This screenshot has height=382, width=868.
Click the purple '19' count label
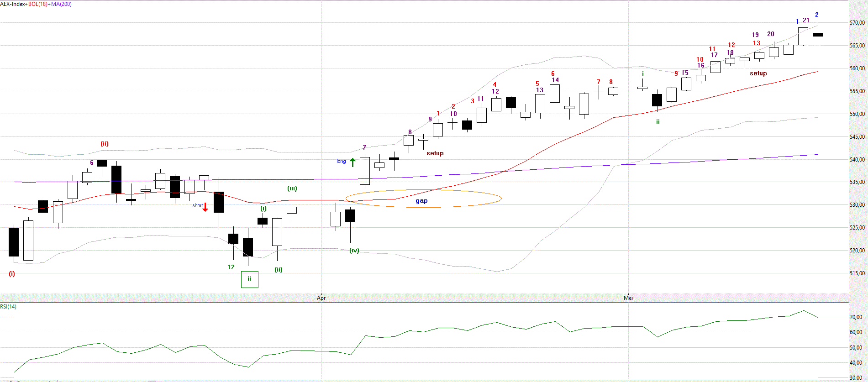(x=755, y=35)
